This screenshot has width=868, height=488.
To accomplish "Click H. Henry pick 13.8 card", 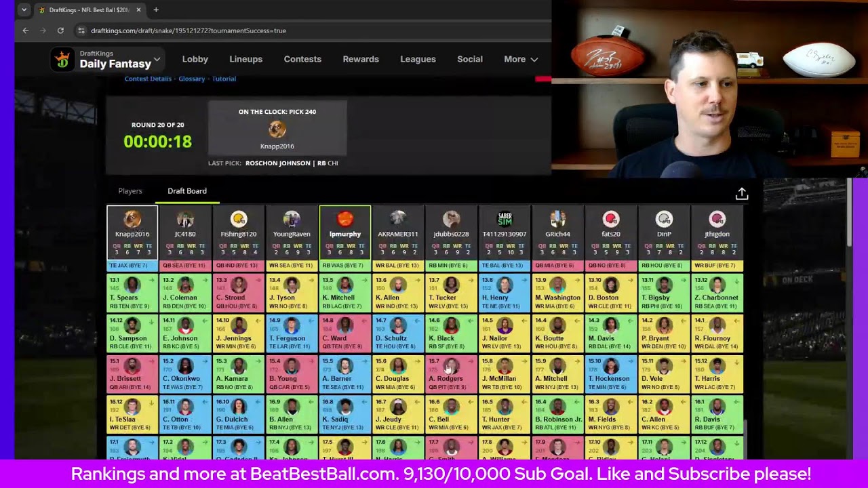I will (x=505, y=292).
